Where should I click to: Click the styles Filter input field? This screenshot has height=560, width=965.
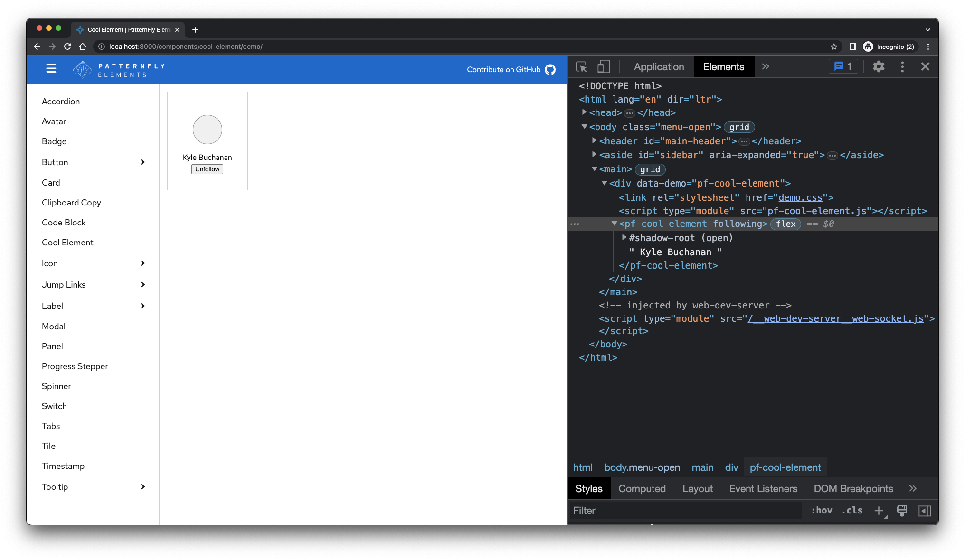[x=665, y=511]
